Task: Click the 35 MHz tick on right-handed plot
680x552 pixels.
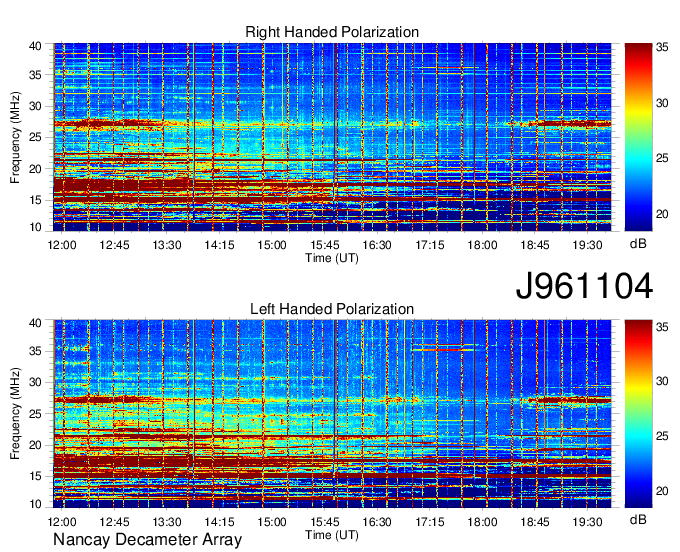Action: coord(36,75)
